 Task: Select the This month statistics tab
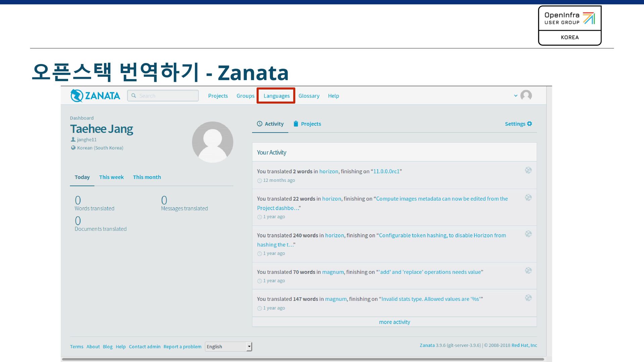147,177
